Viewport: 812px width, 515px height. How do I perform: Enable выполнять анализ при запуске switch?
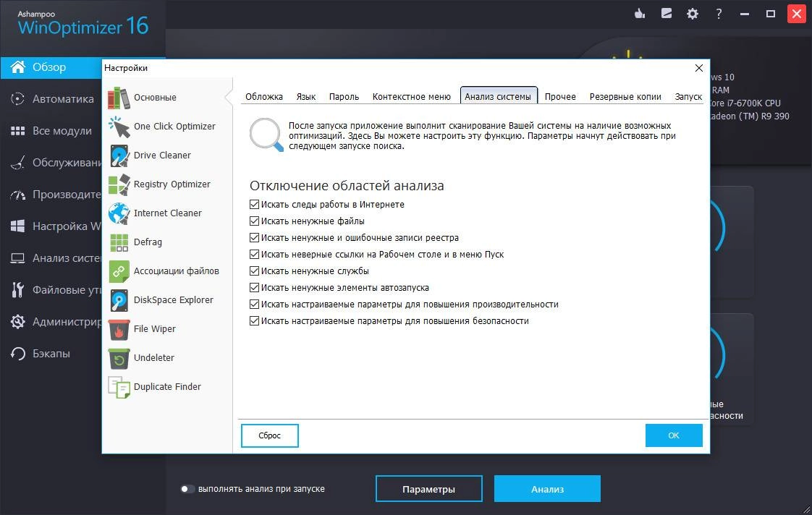point(187,489)
